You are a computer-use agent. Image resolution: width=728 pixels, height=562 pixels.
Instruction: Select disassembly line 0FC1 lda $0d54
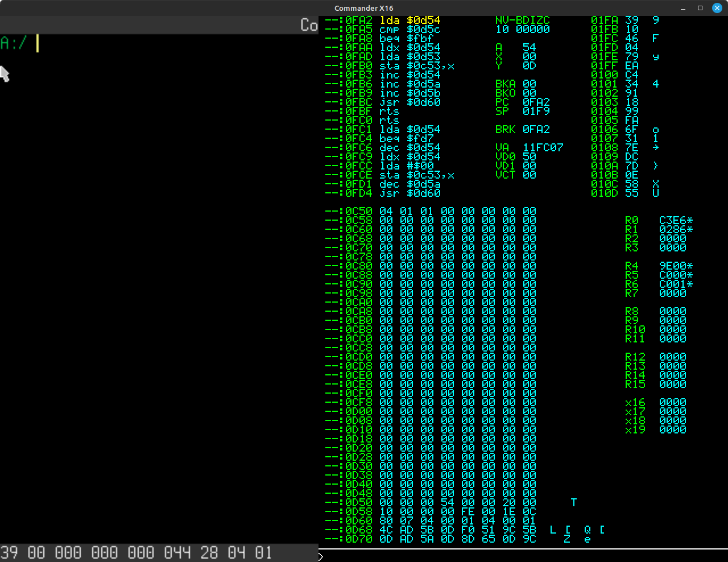click(383, 130)
